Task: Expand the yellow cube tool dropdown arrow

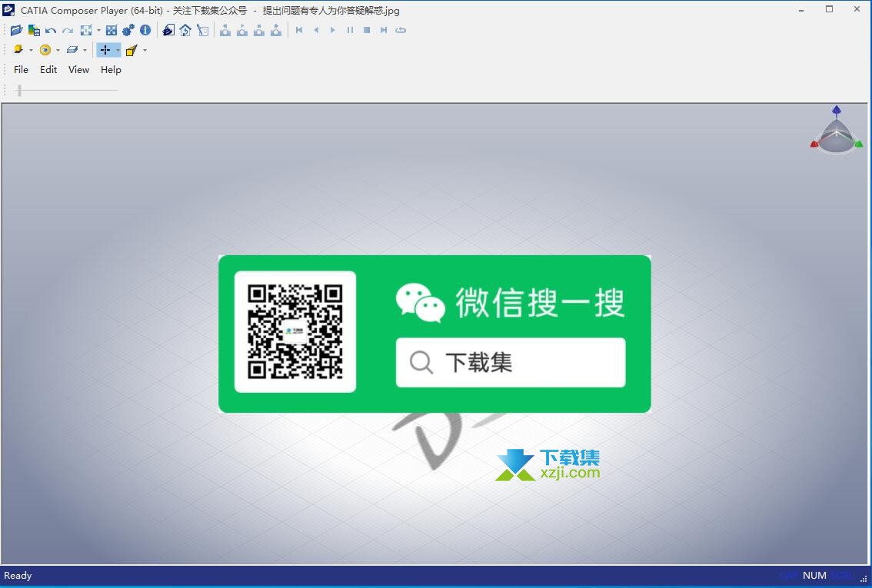Action: (145, 51)
